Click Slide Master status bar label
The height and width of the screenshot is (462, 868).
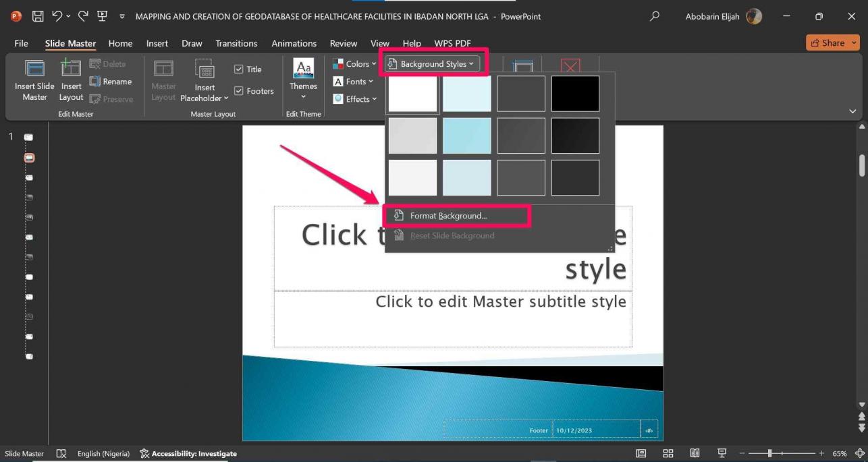24,454
